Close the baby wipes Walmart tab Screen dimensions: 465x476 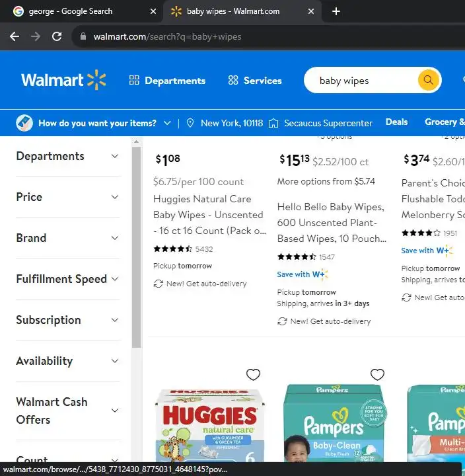click(x=311, y=11)
